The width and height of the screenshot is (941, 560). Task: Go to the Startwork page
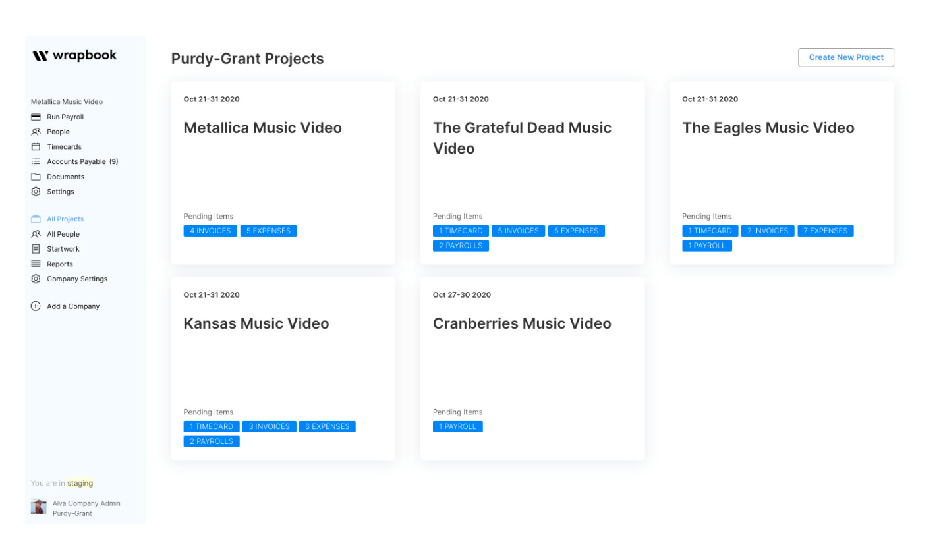[x=63, y=249]
